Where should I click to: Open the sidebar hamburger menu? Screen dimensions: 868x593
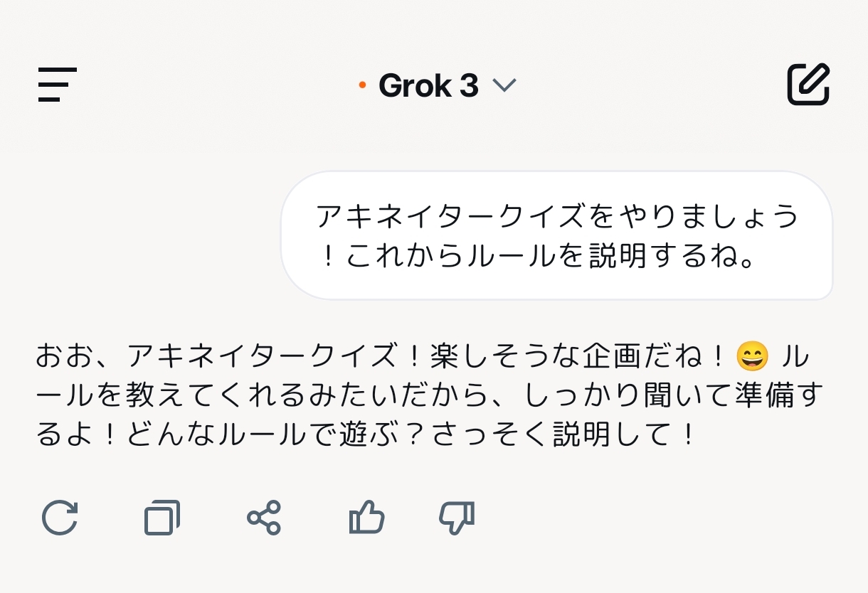tap(58, 85)
